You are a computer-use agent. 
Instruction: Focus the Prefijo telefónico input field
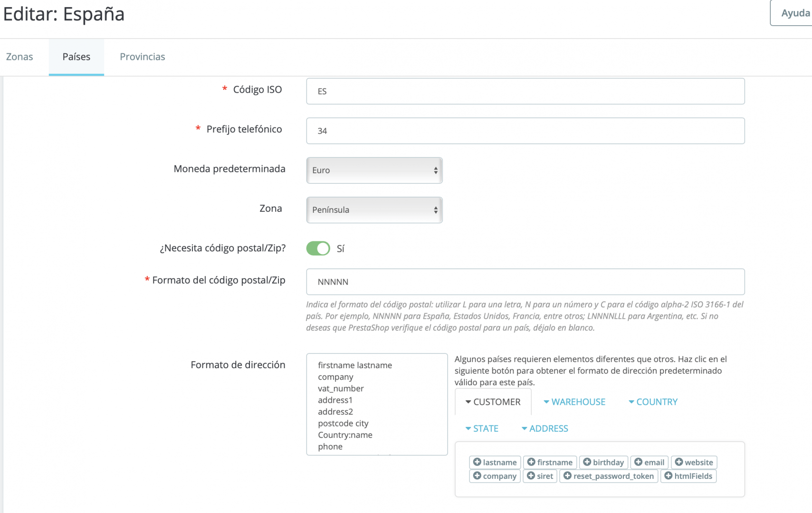525,131
